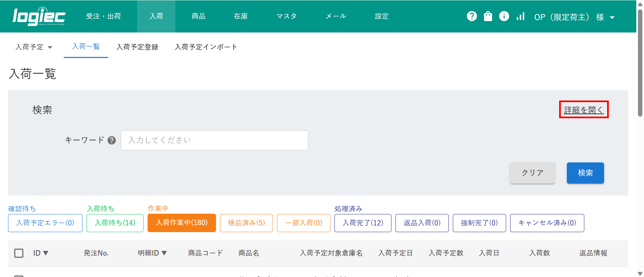
Task: Toggle the 入荷作業中(180) status filter
Action: (x=181, y=223)
